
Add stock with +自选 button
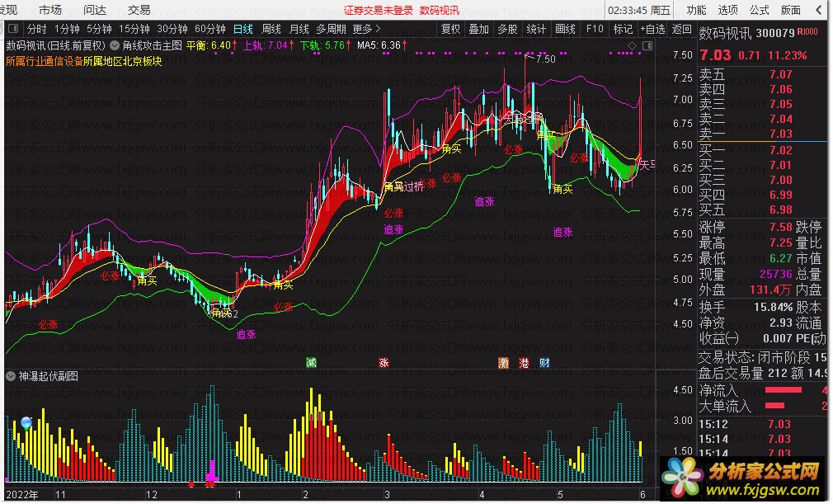(x=652, y=29)
